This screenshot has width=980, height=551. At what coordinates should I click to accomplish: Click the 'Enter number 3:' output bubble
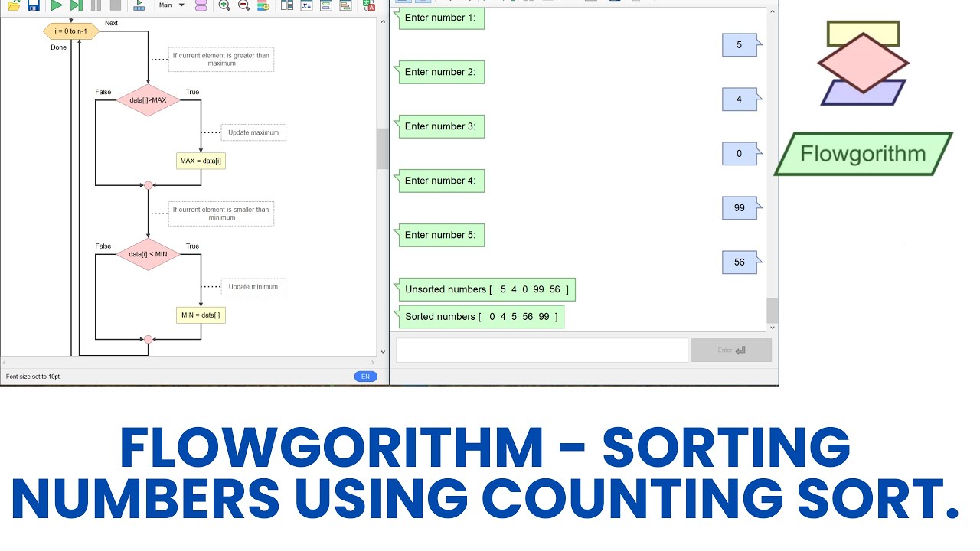pos(439,126)
